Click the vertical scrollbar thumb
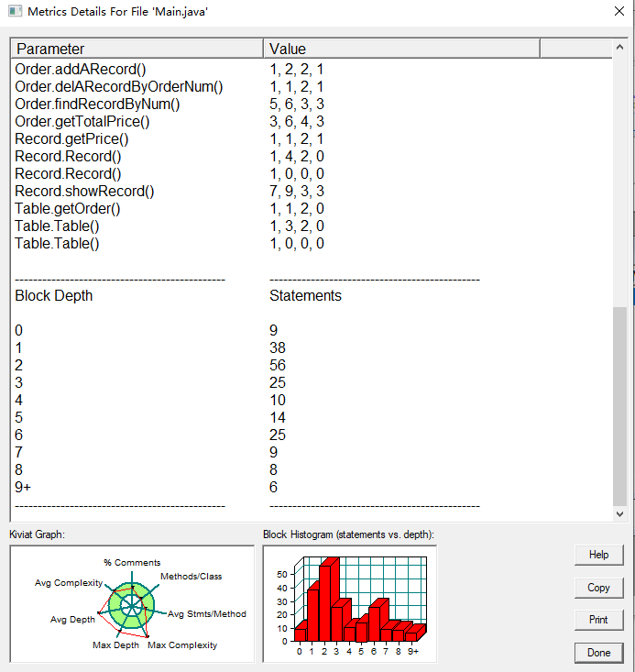Image resolution: width=635 pixels, height=672 pixels. tap(619, 406)
